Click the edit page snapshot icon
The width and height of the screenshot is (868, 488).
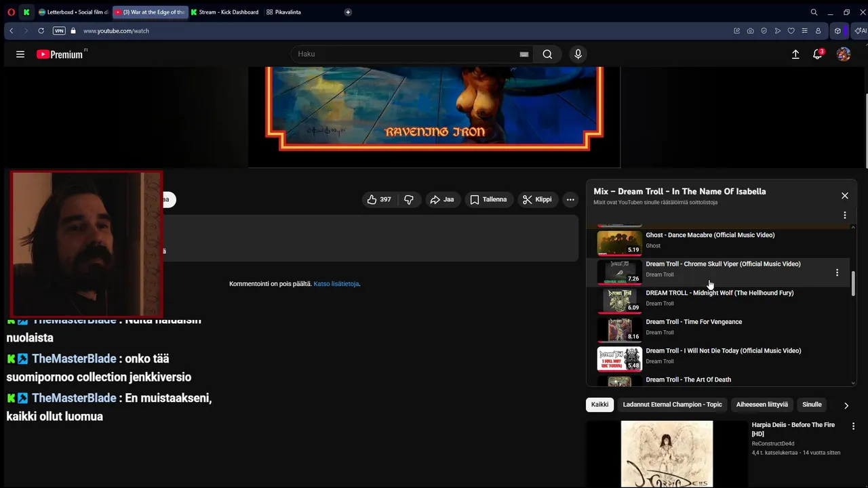coord(737,30)
